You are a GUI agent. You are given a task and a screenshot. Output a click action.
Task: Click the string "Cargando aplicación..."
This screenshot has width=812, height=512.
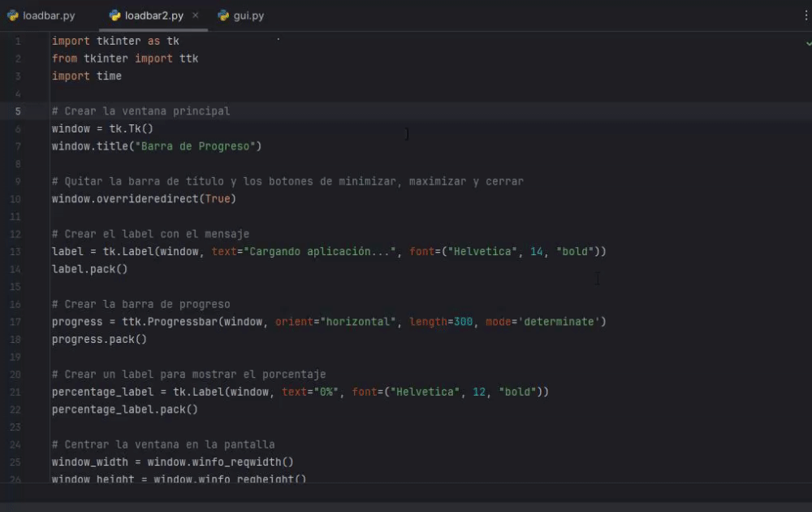320,251
